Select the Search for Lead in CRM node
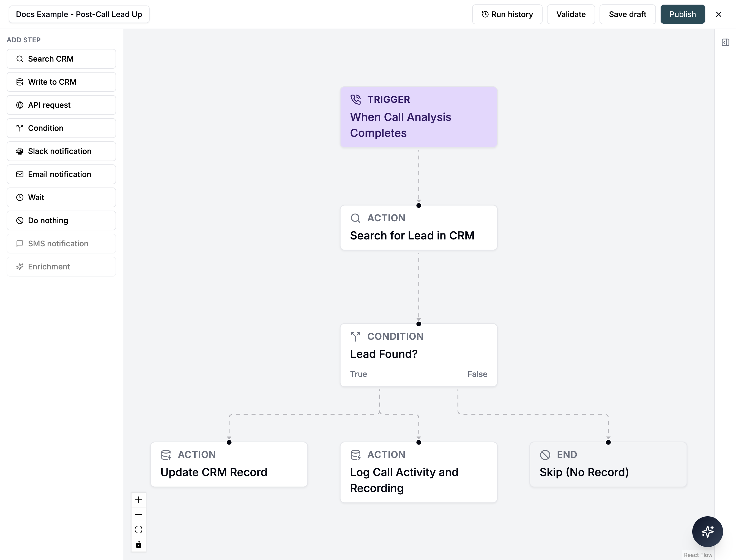 coord(418,228)
